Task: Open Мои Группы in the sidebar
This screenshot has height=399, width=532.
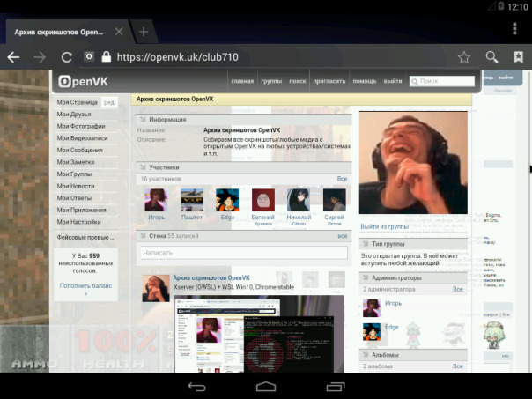Action: [x=74, y=174]
